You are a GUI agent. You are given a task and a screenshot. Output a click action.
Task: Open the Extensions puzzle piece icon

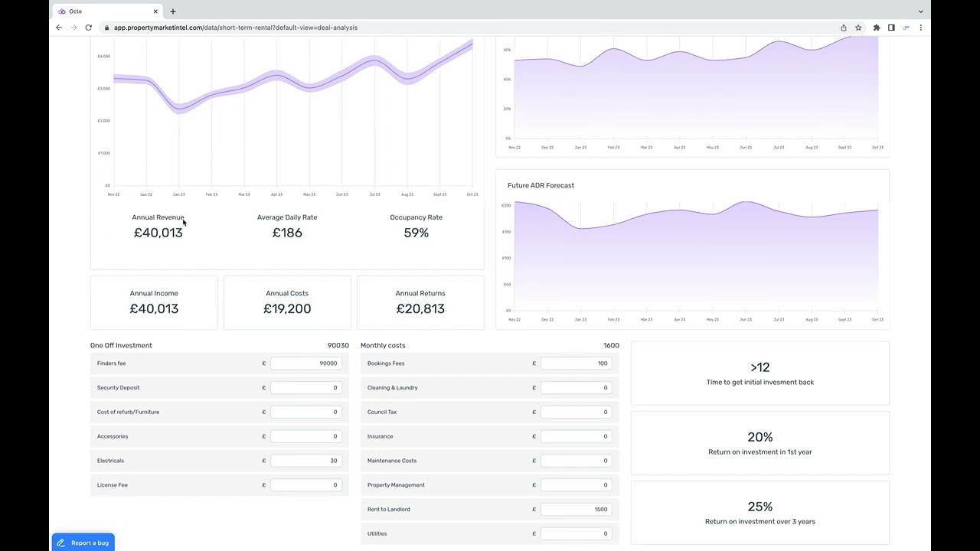coord(877,28)
